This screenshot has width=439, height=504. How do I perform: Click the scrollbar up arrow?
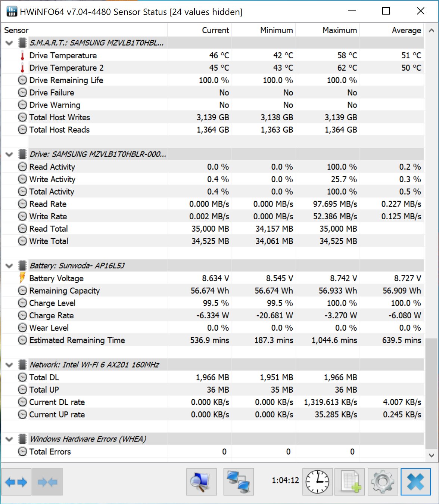pyautogui.click(x=432, y=30)
